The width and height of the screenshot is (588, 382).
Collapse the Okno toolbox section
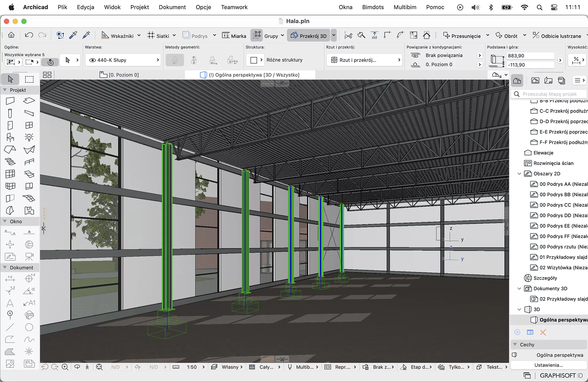[x=5, y=221]
